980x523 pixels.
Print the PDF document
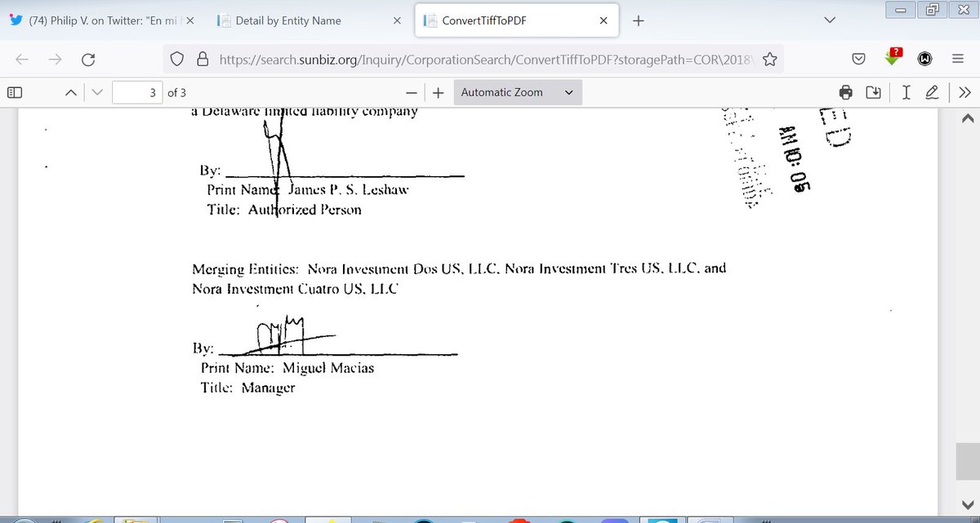pos(847,92)
